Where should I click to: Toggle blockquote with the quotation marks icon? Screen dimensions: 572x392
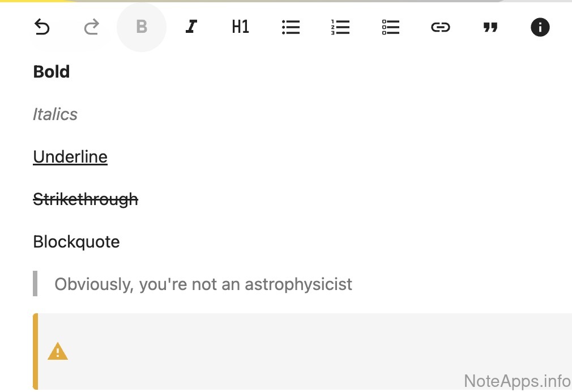tap(490, 27)
